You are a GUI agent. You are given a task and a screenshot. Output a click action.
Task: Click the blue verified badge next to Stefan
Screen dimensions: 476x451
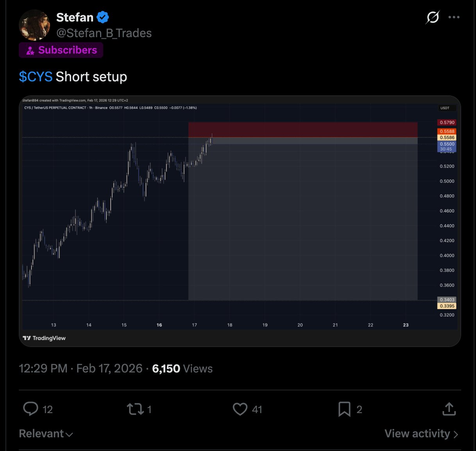click(x=103, y=17)
